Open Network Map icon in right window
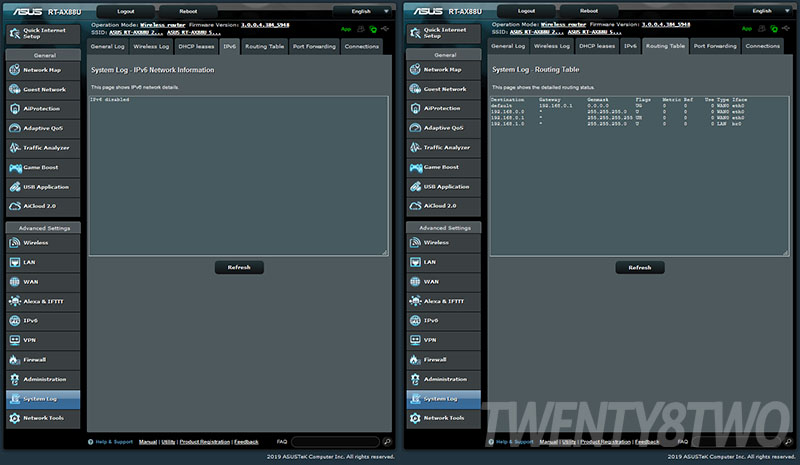 pyautogui.click(x=415, y=69)
